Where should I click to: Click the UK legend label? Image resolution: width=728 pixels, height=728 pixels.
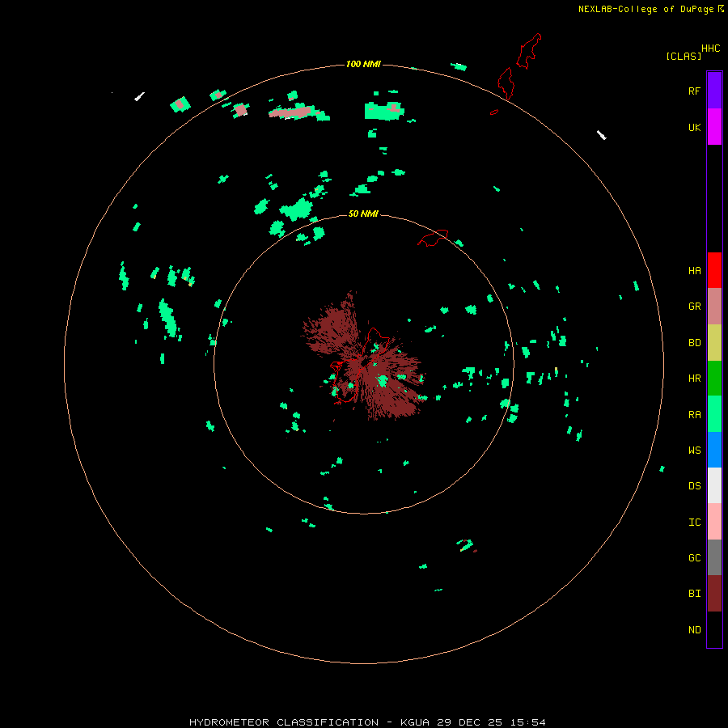pyautogui.click(x=694, y=128)
